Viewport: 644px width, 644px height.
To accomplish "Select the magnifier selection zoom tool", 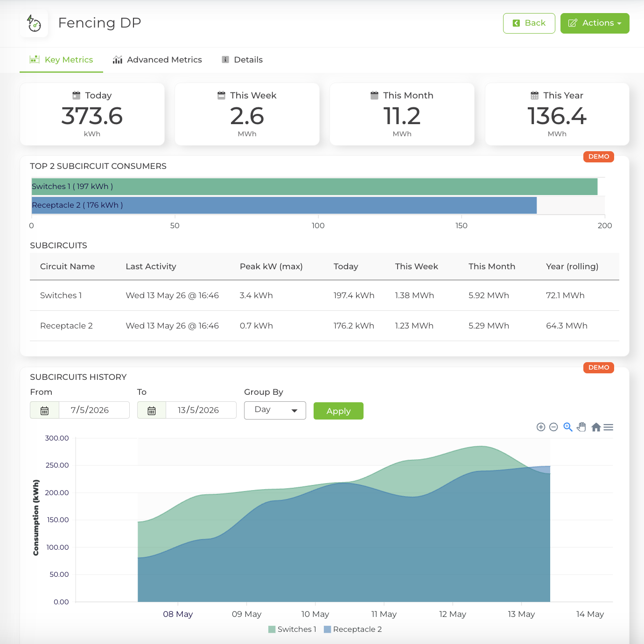I will pyautogui.click(x=568, y=427).
